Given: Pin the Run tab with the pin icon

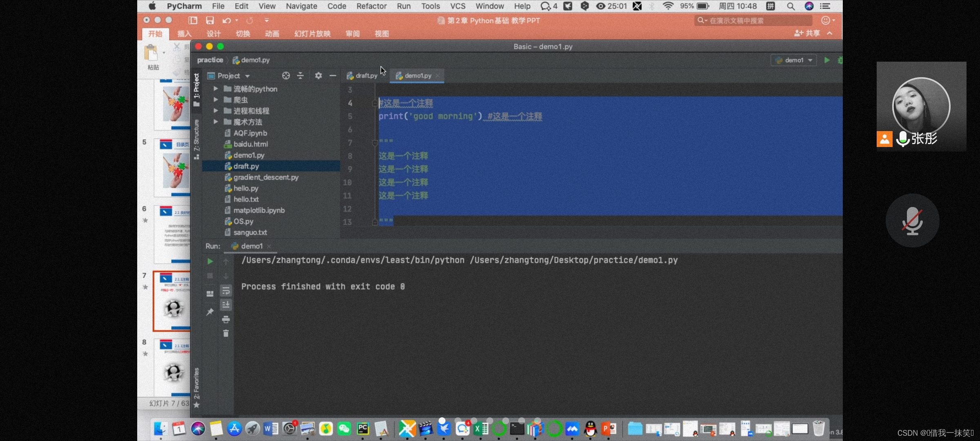Looking at the screenshot, I should [210, 312].
